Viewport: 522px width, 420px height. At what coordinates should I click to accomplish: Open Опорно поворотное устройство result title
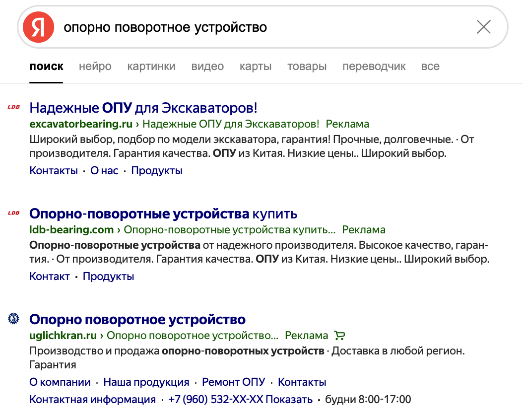coord(137,320)
